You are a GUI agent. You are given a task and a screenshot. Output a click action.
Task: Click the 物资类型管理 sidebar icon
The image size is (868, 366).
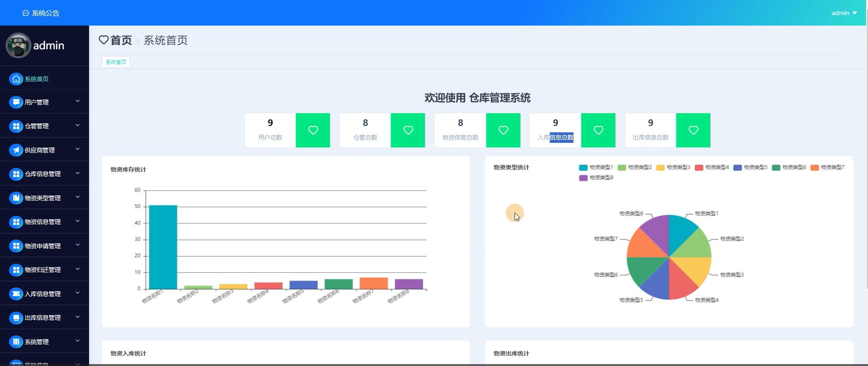(x=16, y=198)
